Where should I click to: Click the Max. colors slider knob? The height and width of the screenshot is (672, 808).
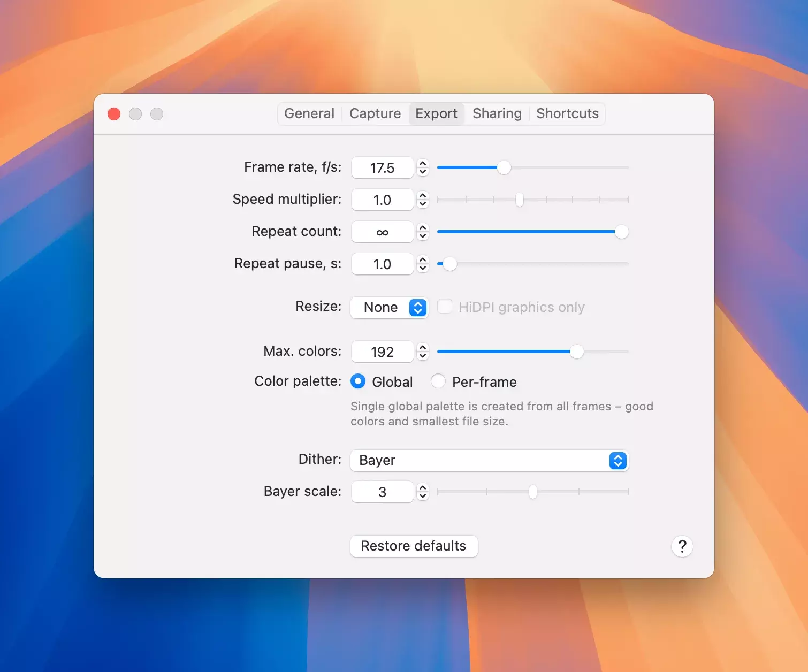coord(576,352)
